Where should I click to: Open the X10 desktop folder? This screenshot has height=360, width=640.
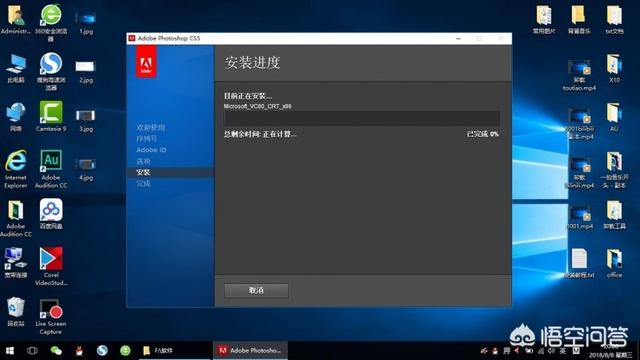(x=614, y=68)
